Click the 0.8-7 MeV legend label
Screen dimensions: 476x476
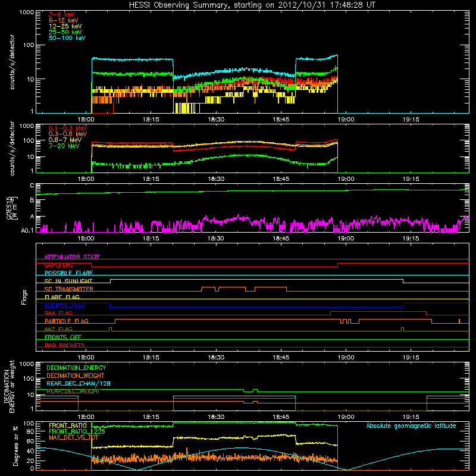tap(65, 140)
